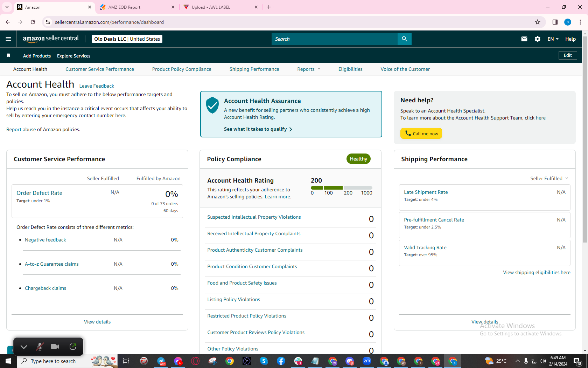Viewport: 588px width, 368px height.
Task: Click the Help button in the header
Action: [x=570, y=39]
